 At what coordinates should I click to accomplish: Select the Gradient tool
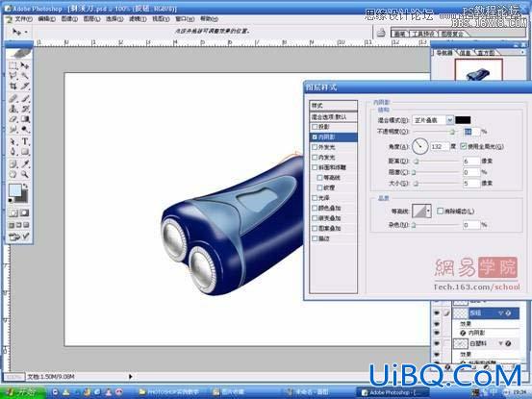pos(25,119)
